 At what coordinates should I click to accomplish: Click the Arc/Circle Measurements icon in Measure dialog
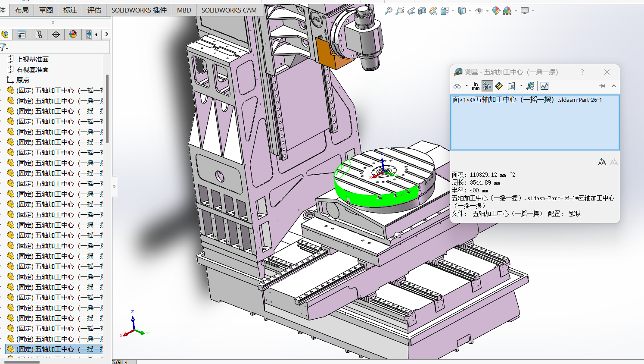[457, 86]
